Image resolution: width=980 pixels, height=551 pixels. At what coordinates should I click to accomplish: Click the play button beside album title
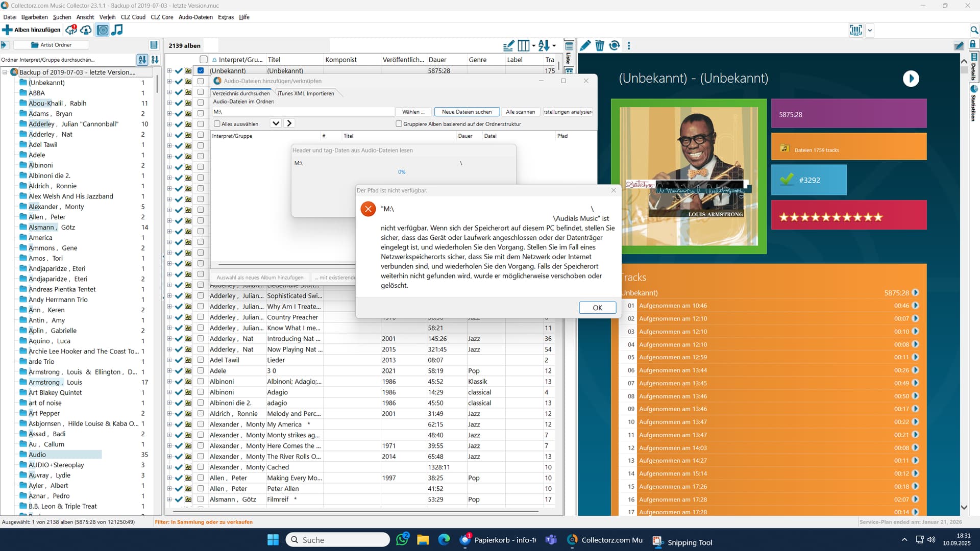pos(911,79)
